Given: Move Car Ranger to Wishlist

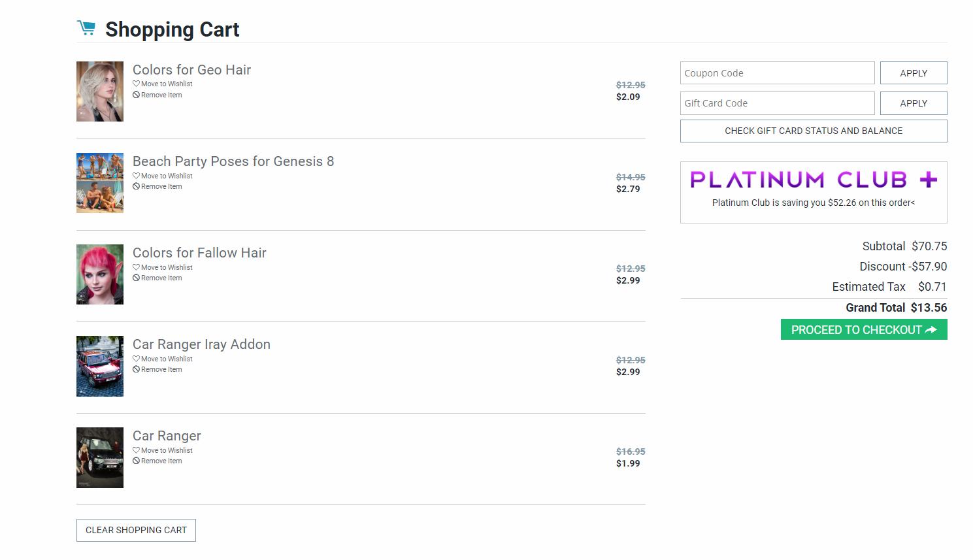Looking at the screenshot, I should 166,450.
